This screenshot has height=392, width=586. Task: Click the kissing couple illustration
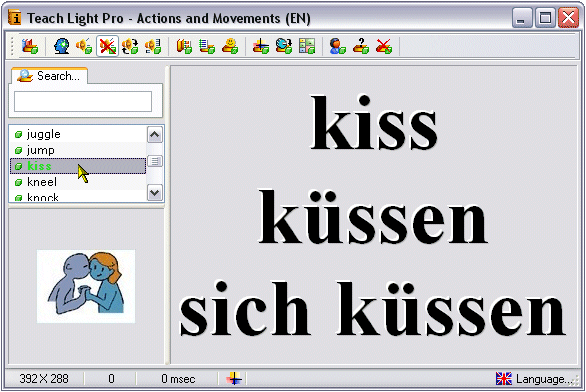[x=86, y=286]
